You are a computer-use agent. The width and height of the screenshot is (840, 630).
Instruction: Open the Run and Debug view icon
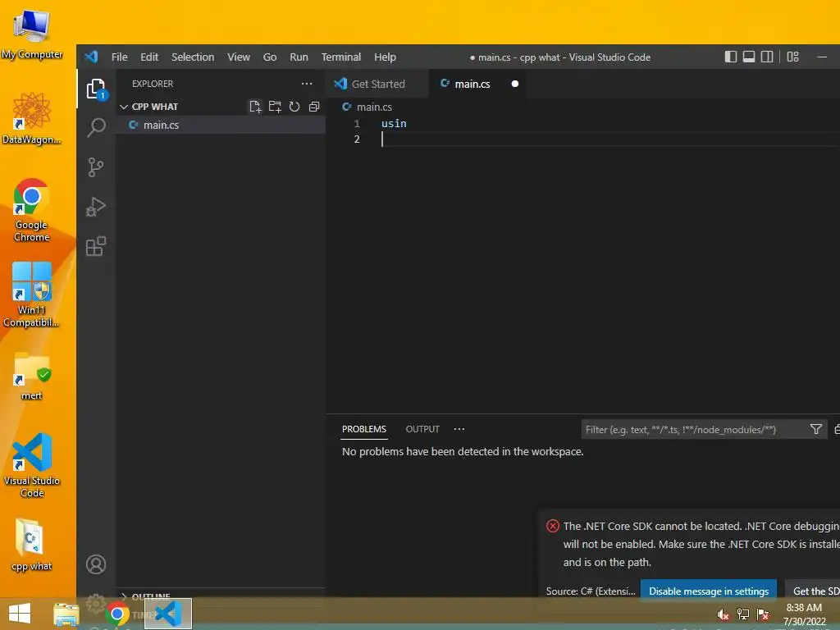coord(96,207)
